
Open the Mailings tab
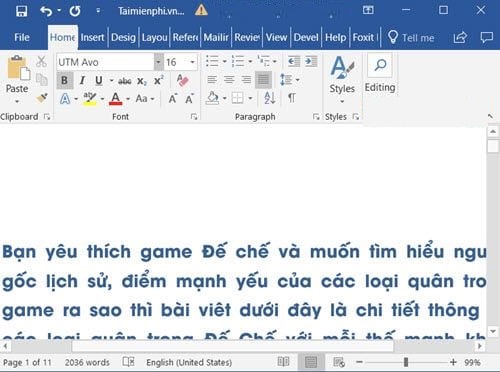point(216,37)
